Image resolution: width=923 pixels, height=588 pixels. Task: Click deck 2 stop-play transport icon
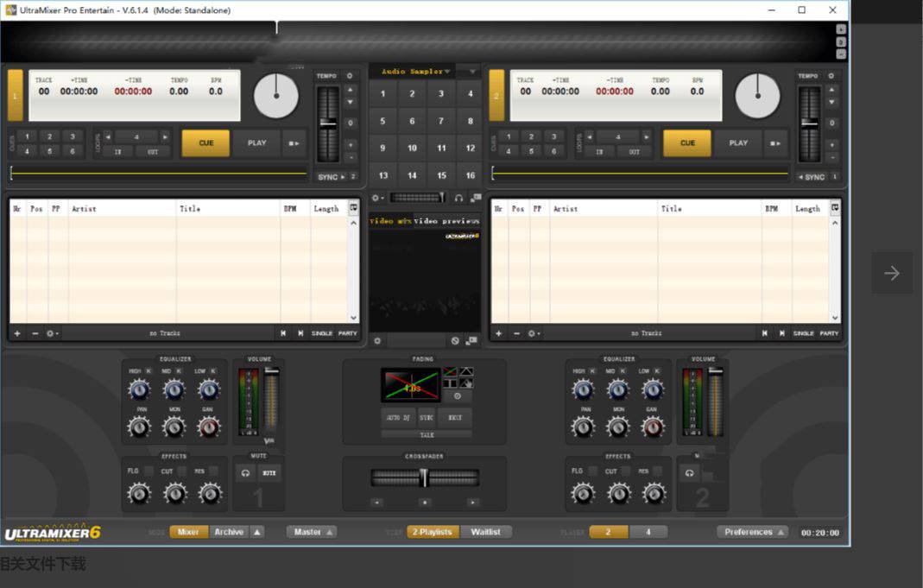tap(775, 143)
